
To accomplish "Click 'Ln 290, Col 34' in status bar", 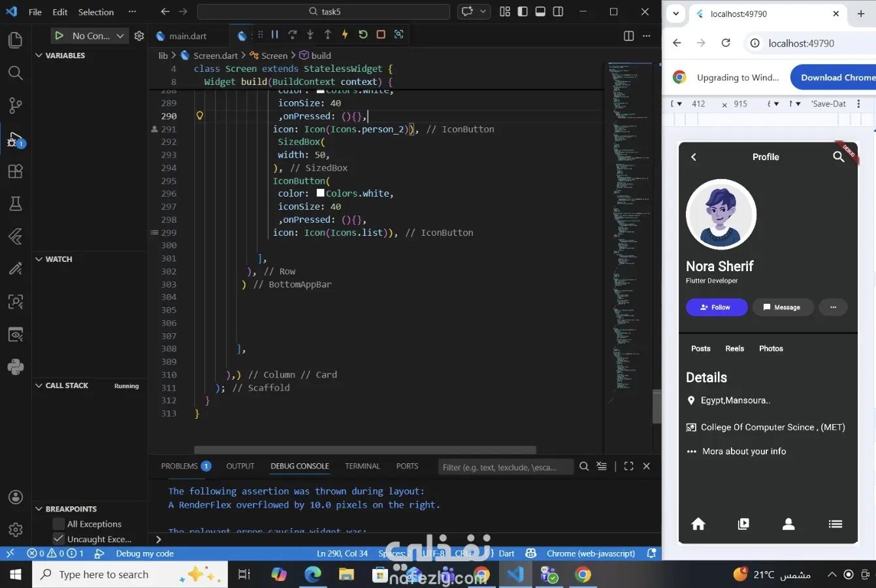I will 342,553.
